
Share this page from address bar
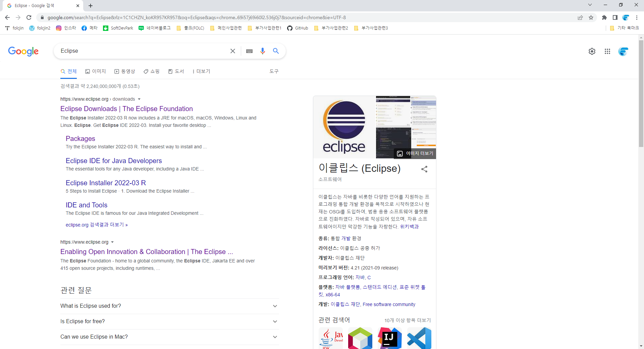[x=580, y=17]
